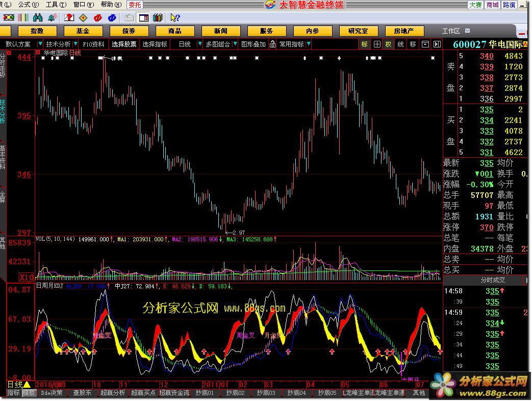Select the 选择指标 tab
The width and height of the screenshot is (532, 401).
pos(155,44)
